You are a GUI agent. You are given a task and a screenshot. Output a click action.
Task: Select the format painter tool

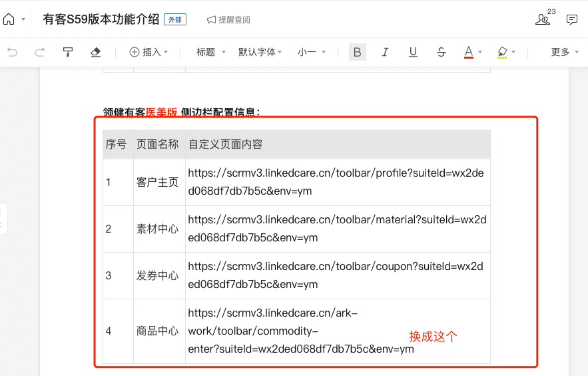point(67,52)
